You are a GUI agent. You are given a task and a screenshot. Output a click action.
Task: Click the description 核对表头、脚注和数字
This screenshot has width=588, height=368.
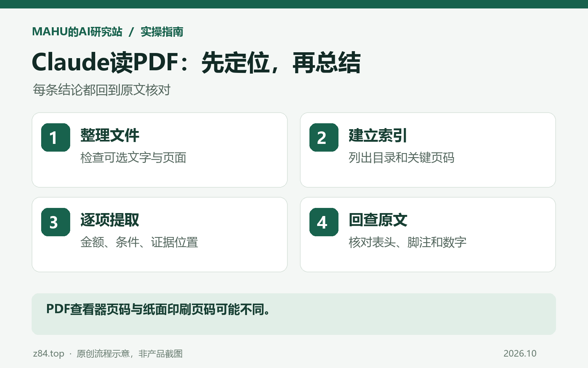click(408, 242)
